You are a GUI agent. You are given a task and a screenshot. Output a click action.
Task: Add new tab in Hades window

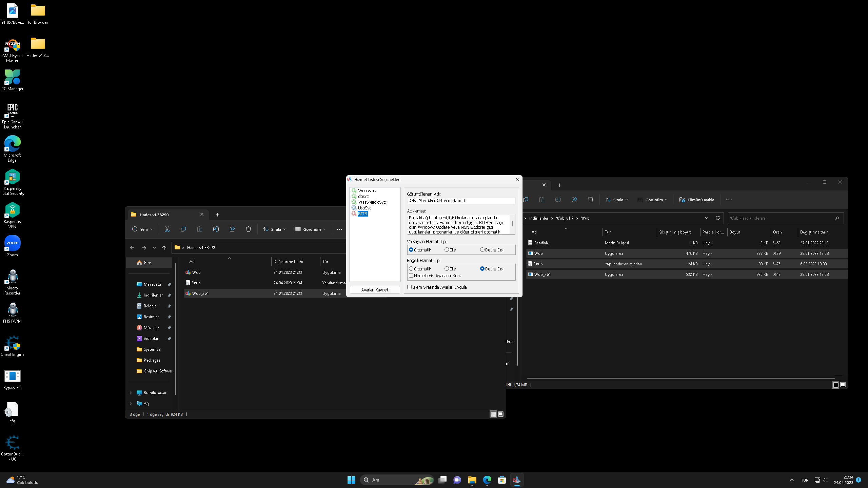[x=217, y=215]
